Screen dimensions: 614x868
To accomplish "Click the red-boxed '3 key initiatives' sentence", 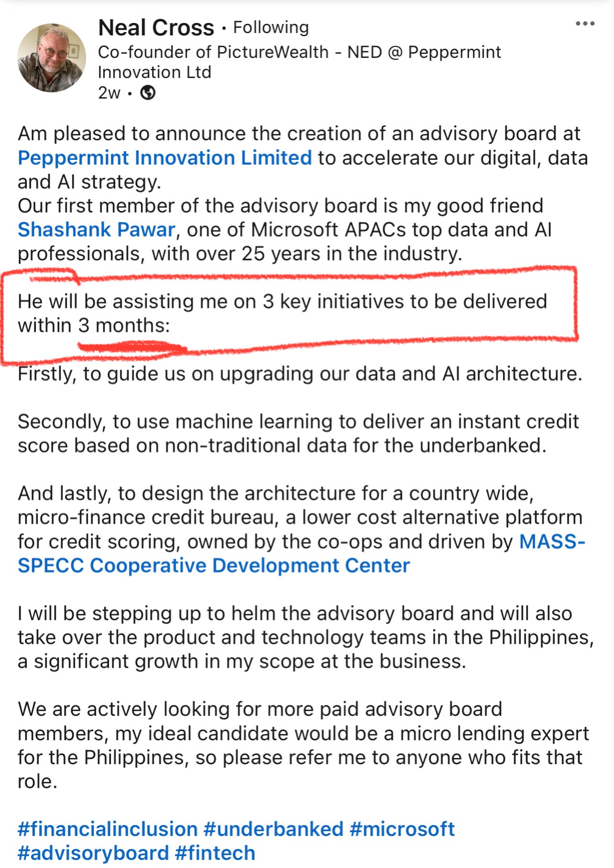I will [x=282, y=313].
